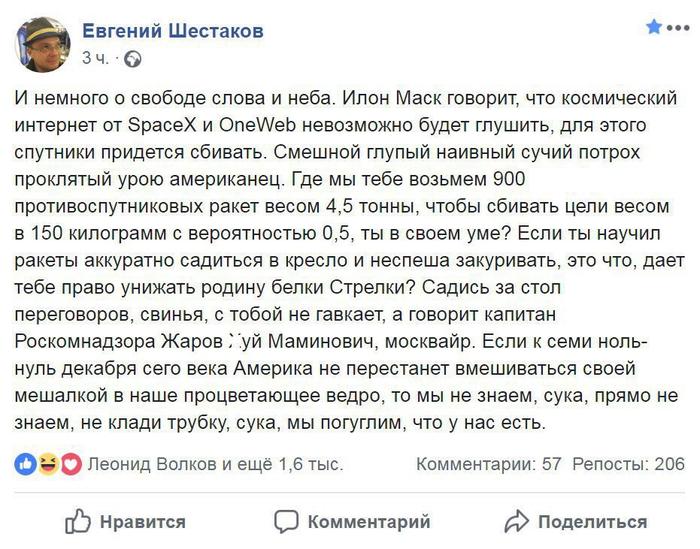This screenshot has height=549, width=700.
Task: Click the blue star icon
Action: (x=654, y=27)
